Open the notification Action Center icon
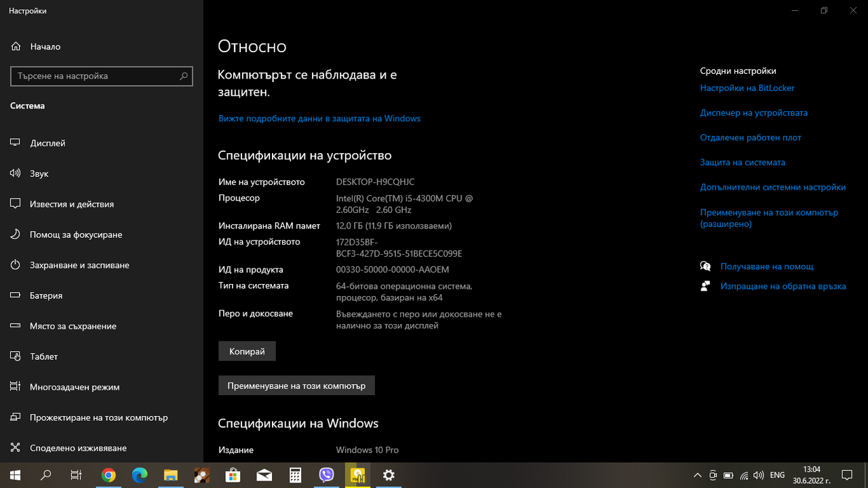The height and width of the screenshot is (488, 868). [847, 475]
